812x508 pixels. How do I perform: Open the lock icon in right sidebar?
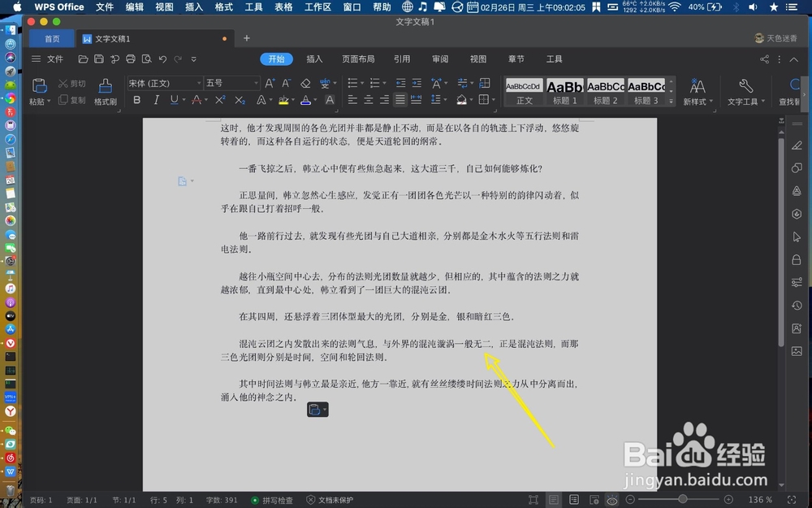[x=797, y=260]
